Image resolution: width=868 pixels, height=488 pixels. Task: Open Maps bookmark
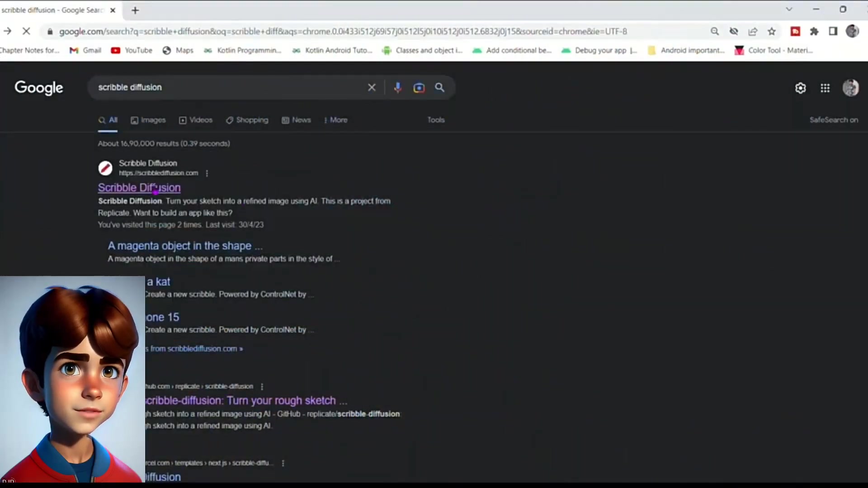coord(178,50)
